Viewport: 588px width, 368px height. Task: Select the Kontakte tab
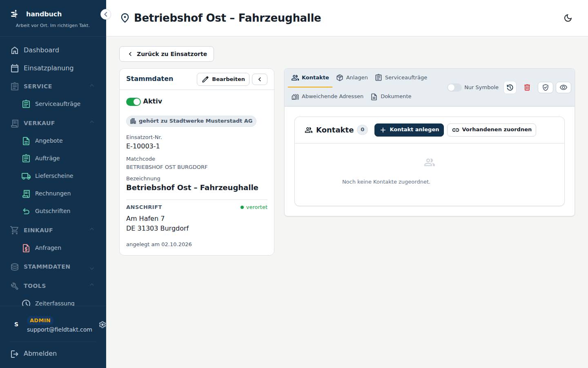pyautogui.click(x=310, y=78)
